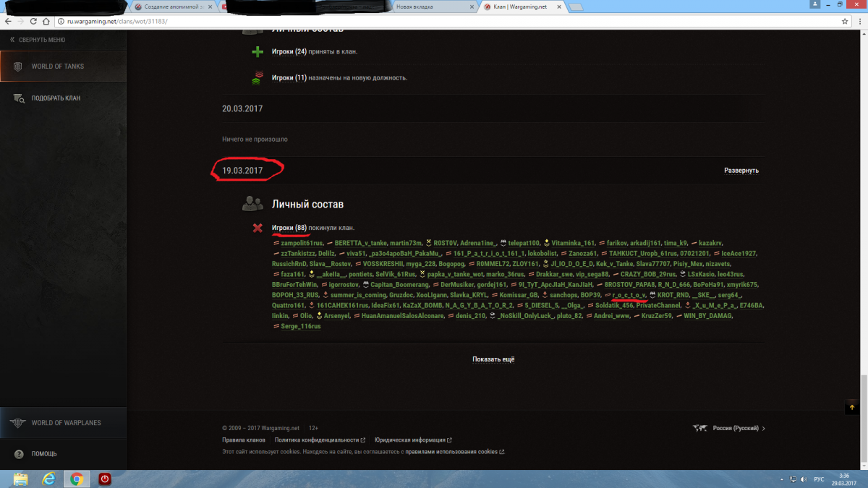868x488 pixels.
Task: Click the World of Warplanes wings icon
Action: [18, 423]
